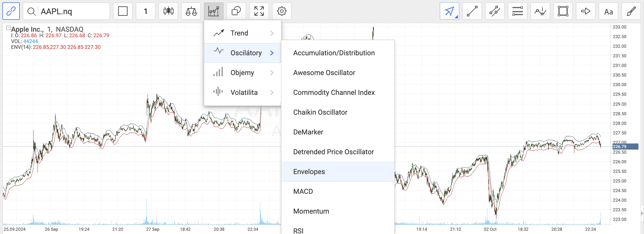Click the 25.09.2024 date axis label
Viewport: 644px width, 234px height.
(15, 229)
